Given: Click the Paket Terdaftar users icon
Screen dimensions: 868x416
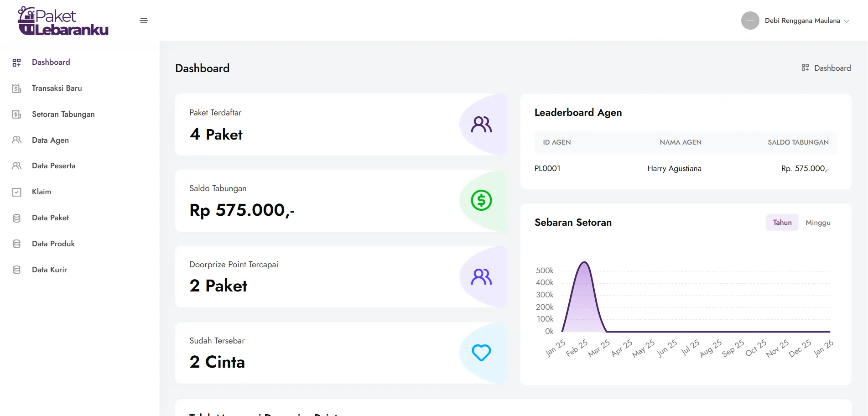Looking at the screenshot, I should coord(481,124).
